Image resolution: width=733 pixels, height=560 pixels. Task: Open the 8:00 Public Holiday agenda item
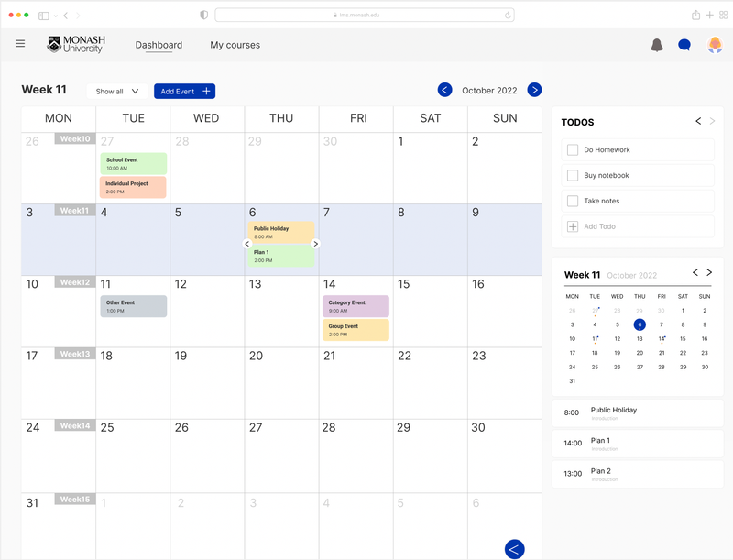[x=638, y=413]
